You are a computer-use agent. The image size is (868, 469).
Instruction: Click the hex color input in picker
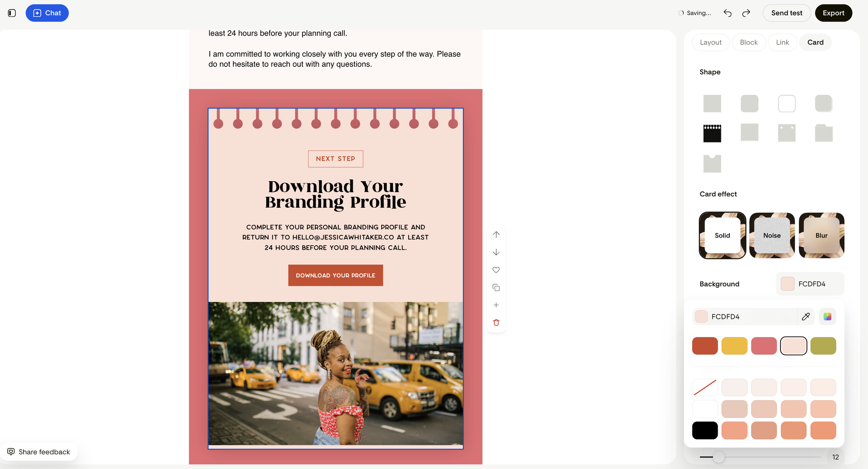[x=745, y=316]
